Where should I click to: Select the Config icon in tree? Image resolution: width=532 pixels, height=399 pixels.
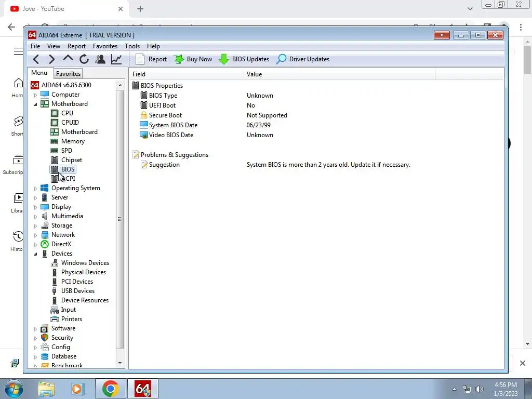[x=45, y=347]
